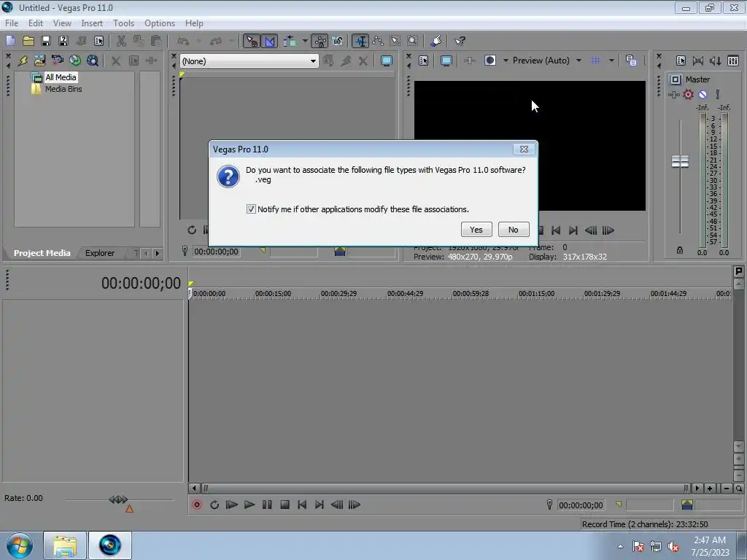The height and width of the screenshot is (560, 747).
Task: Click timeline horizontal scrollbar
Action: pos(446,488)
